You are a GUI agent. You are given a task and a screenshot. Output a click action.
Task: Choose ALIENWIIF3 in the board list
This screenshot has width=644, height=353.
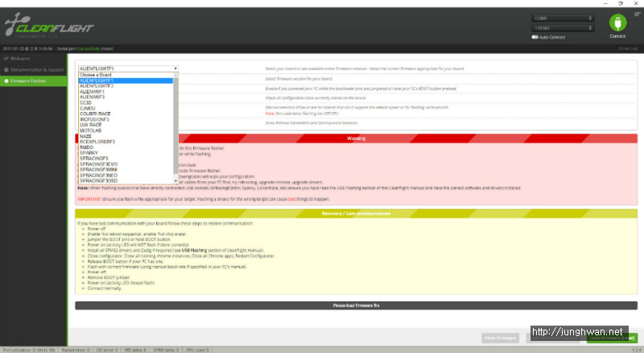click(x=126, y=97)
